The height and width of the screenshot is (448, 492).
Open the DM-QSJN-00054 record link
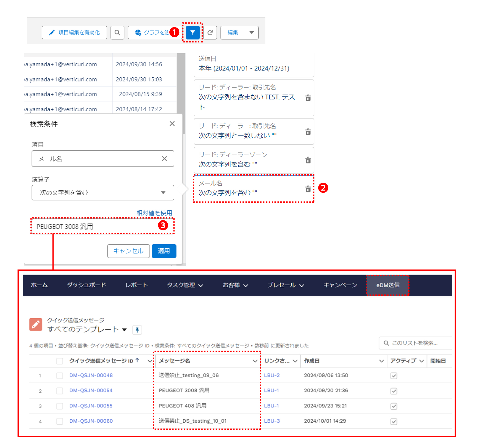click(x=91, y=390)
